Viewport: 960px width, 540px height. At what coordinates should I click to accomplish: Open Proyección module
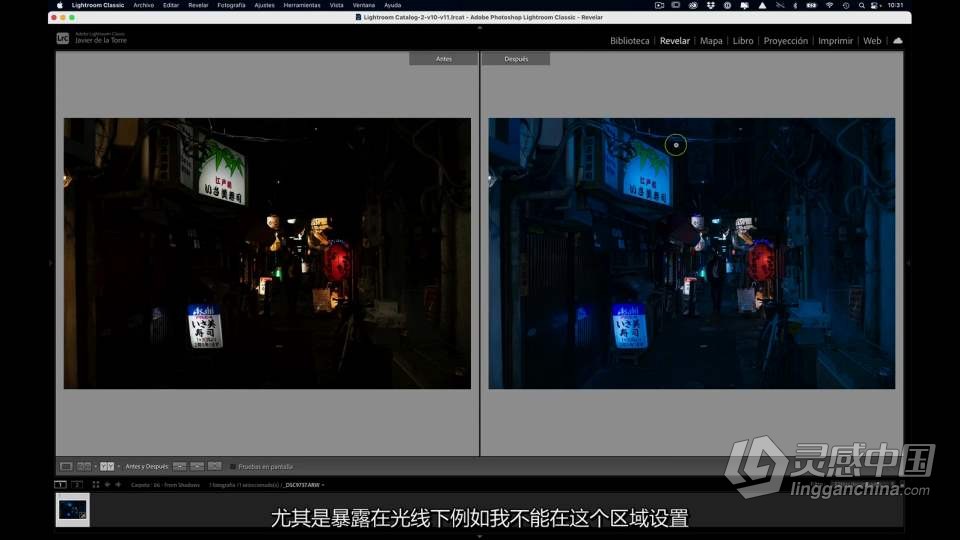pyautogui.click(x=786, y=40)
